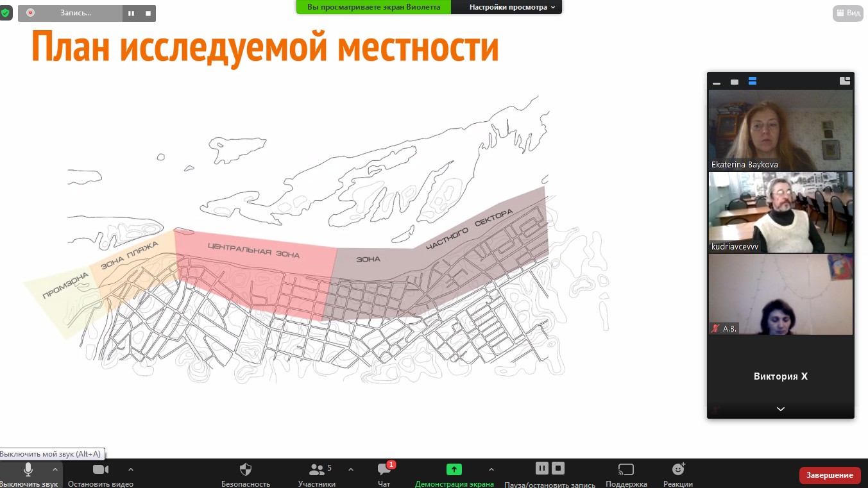The image size is (868, 488).
Task: Open the Вид view menu
Action: tap(847, 13)
